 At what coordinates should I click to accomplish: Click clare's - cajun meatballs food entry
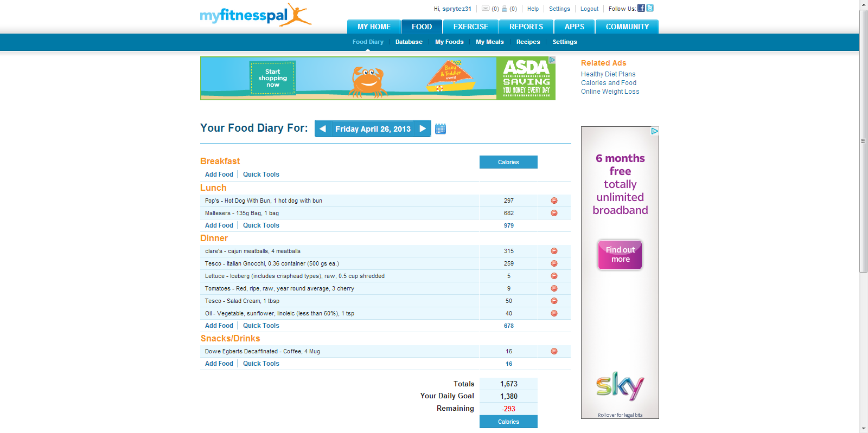coord(253,251)
